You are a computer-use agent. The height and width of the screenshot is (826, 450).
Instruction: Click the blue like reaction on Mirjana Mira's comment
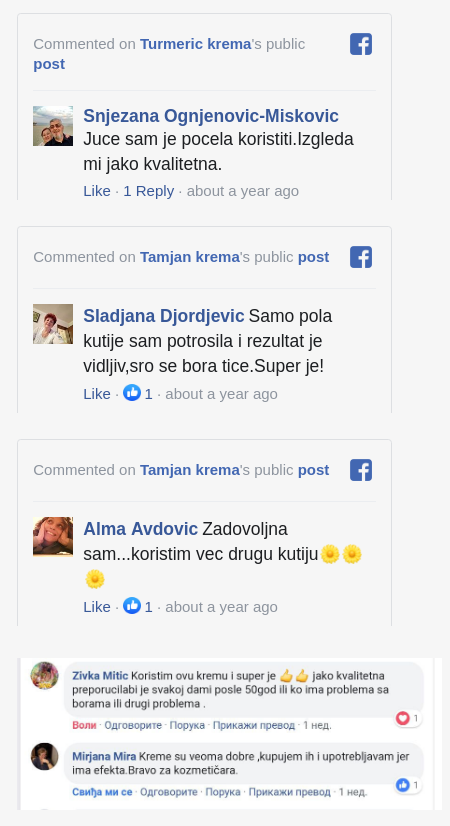point(403,785)
